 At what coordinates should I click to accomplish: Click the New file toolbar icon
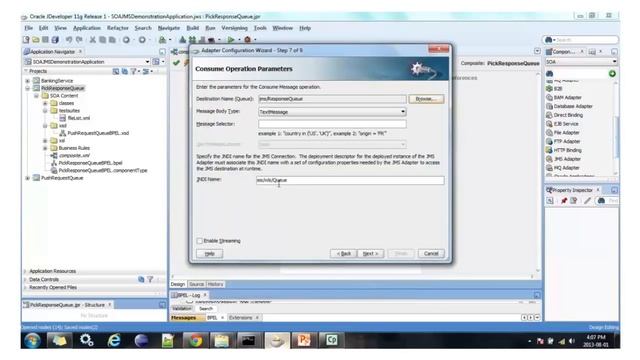click(x=27, y=40)
